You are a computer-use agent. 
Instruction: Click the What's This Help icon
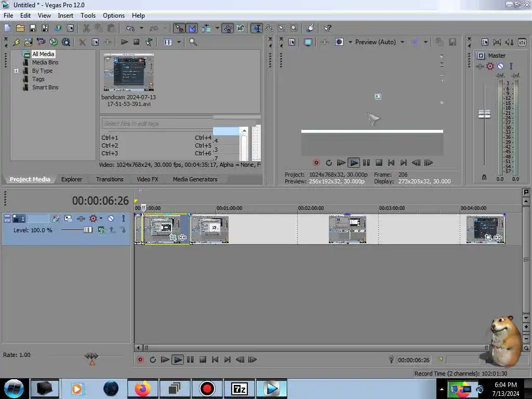[x=327, y=28]
